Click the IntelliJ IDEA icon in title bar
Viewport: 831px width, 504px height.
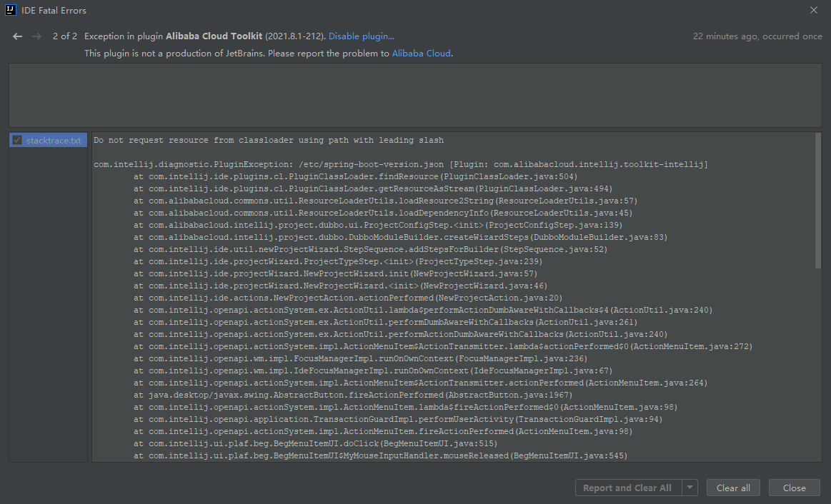pos(10,10)
